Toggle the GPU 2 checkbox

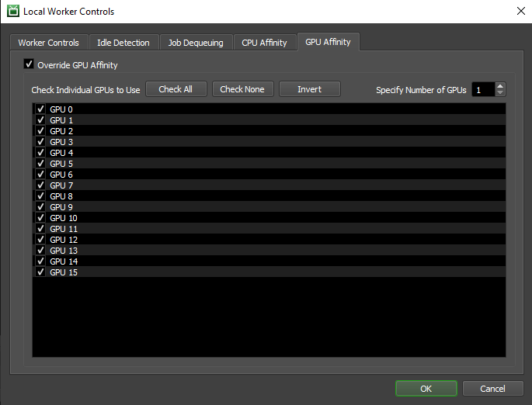40,130
